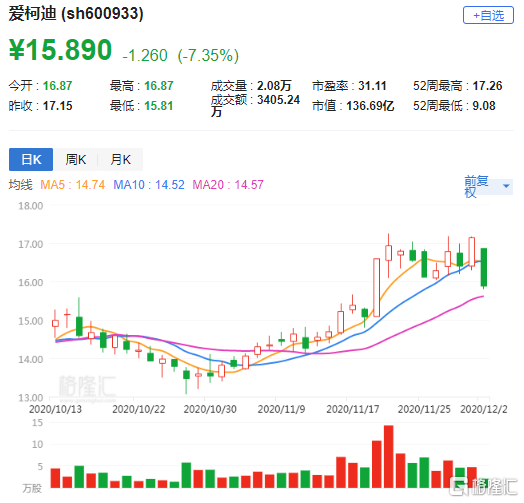524x503 pixels.
Task: Click the 2020/11/17 date axis label
Action: click(x=353, y=409)
